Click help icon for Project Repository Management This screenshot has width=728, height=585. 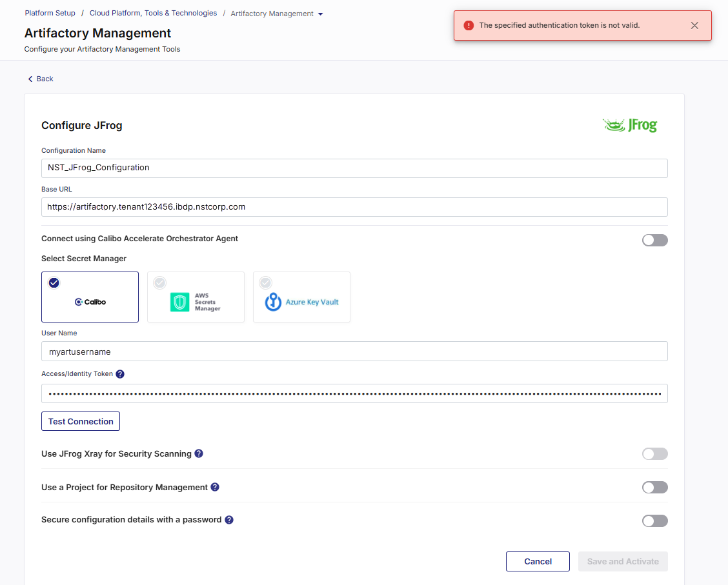tap(215, 487)
